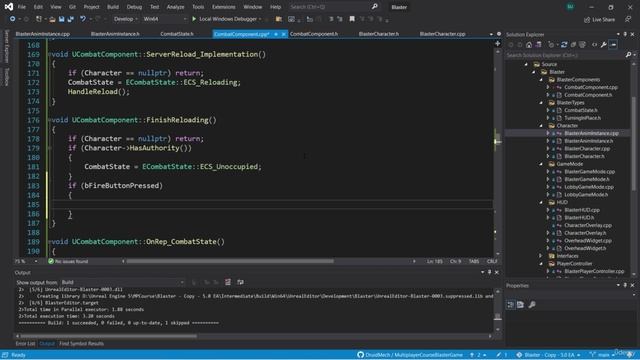
Task: Click the Property Pages wrench icon
Action: coord(532,304)
